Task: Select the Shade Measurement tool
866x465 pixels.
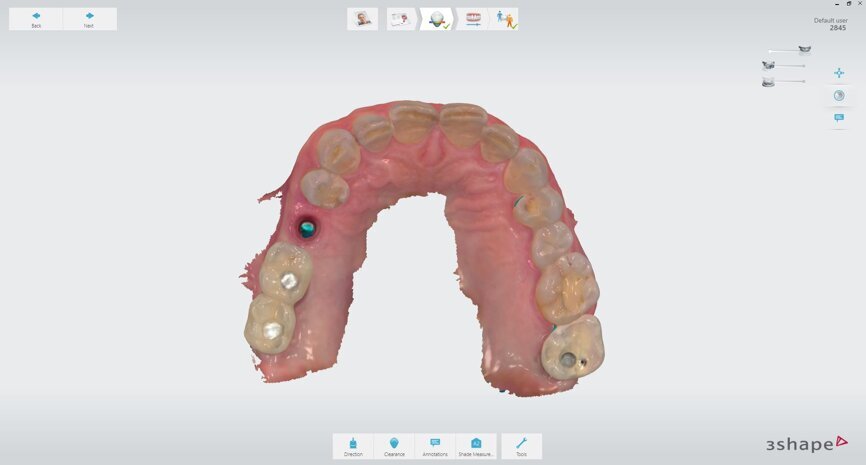Action: coord(476,446)
